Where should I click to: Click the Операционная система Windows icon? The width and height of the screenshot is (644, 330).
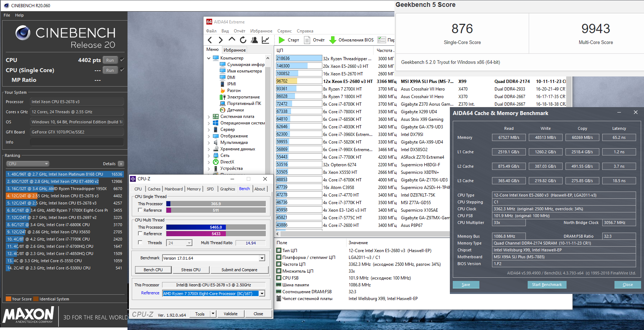click(x=216, y=123)
